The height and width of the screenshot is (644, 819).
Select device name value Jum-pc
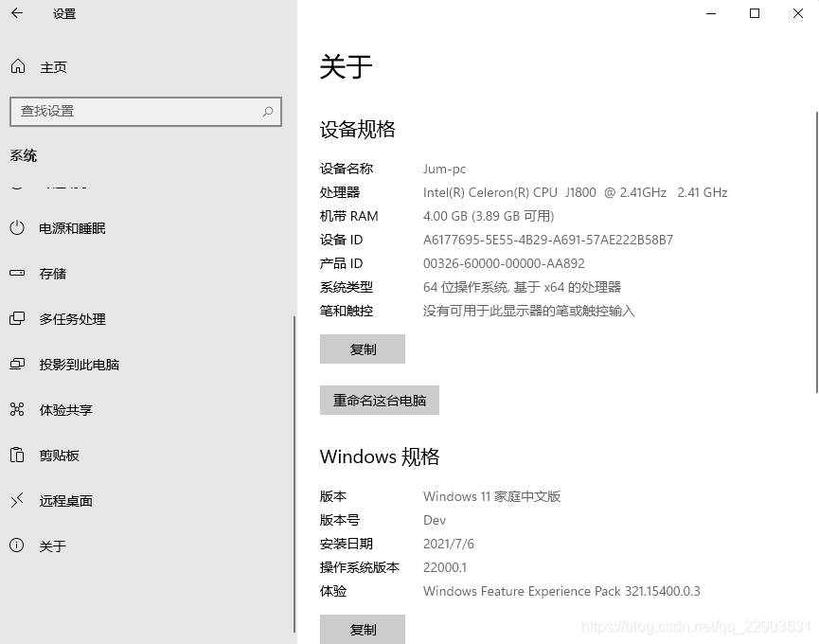coord(444,169)
